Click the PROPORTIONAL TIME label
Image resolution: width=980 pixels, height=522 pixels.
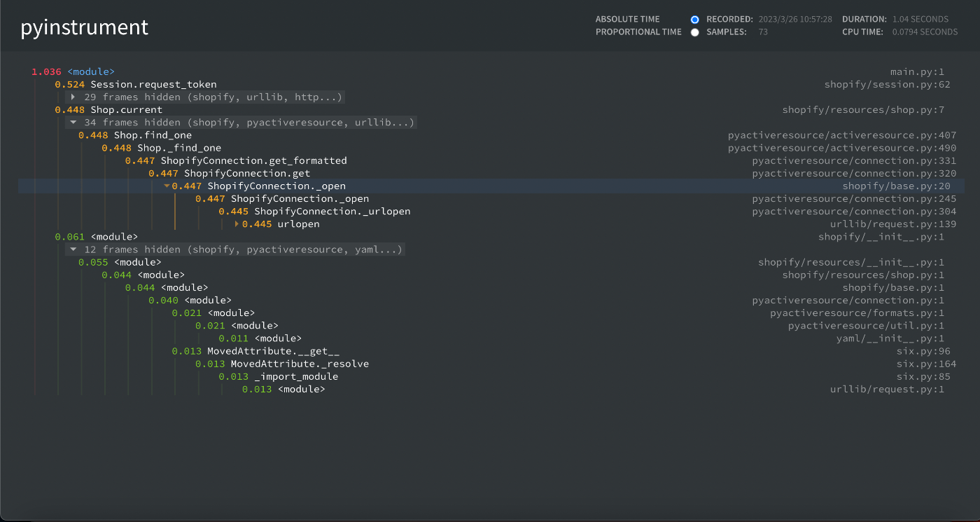[638, 32]
